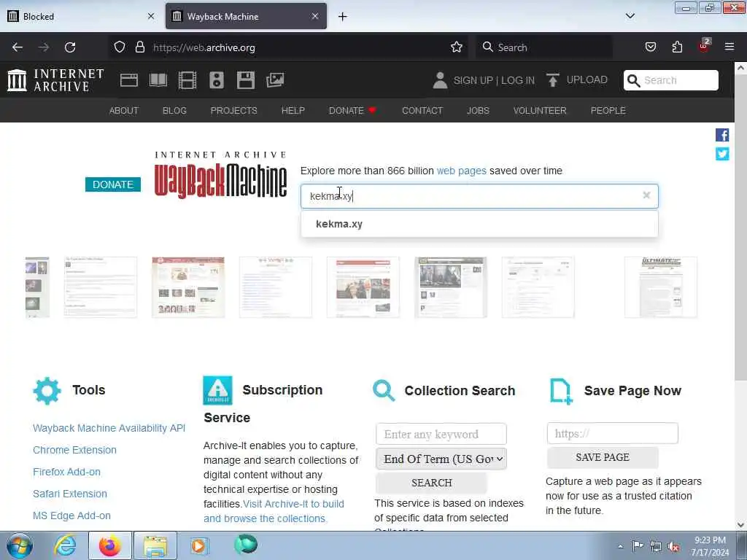Open the VOLUNTEER menu item
The height and width of the screenshot is (560, 747).
(540, 111)
